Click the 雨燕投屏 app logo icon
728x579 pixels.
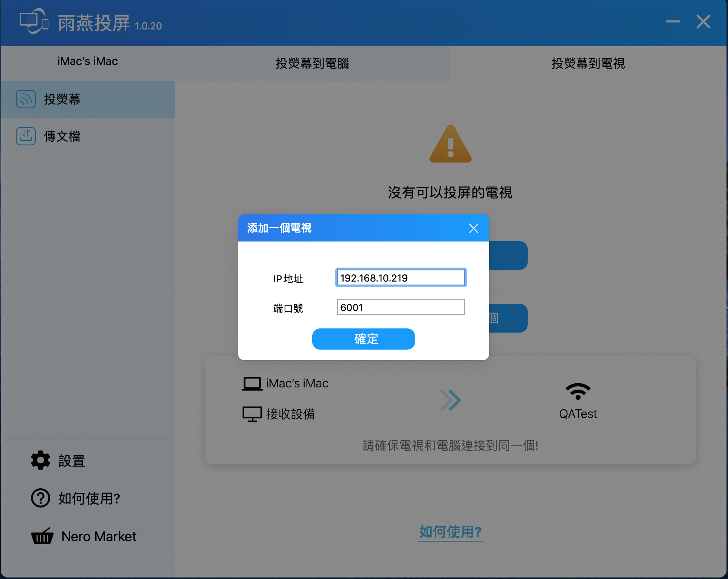(34, 21)
